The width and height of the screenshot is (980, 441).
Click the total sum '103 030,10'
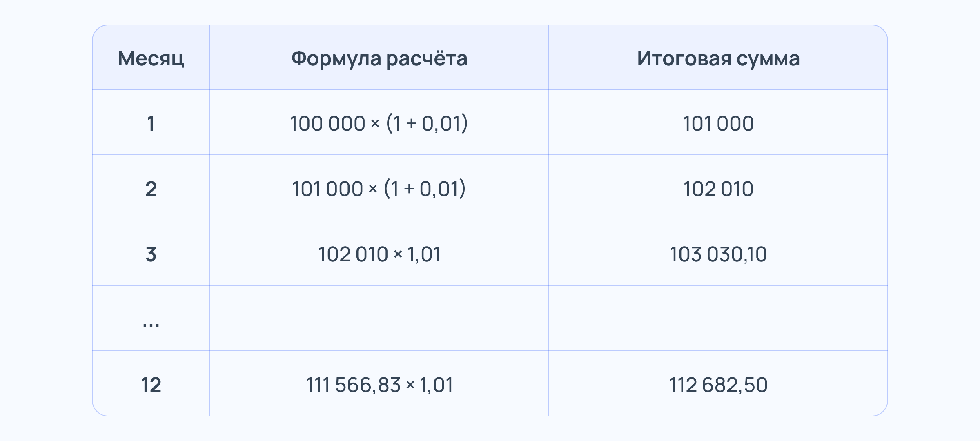[718, 254]
